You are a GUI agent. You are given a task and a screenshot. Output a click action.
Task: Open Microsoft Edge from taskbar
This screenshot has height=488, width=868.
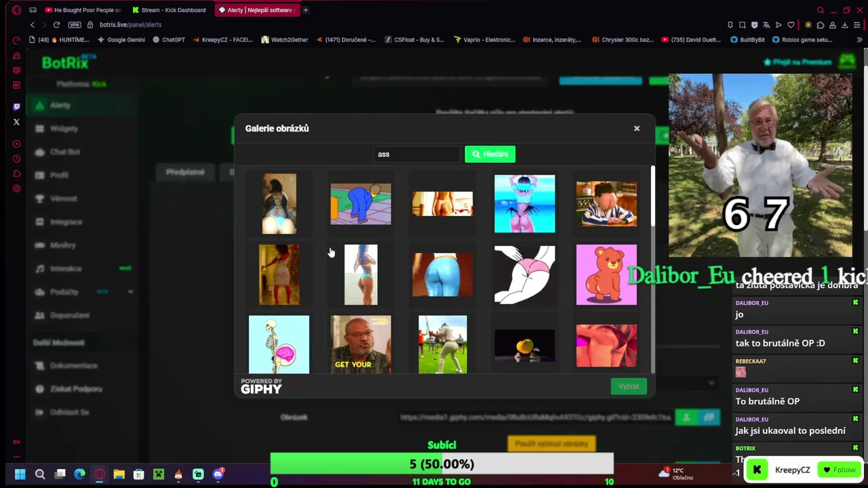pos(79,474)
